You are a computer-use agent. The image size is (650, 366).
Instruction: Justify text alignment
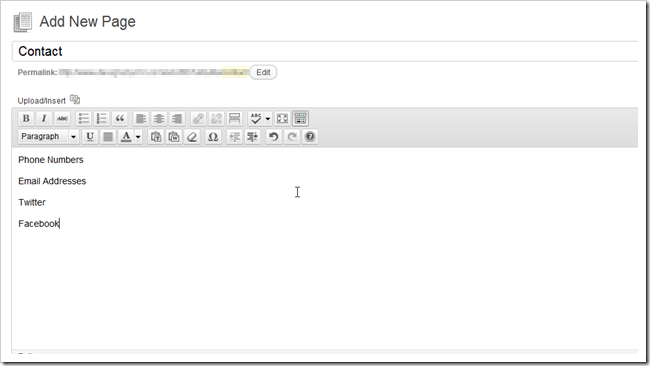108,136
